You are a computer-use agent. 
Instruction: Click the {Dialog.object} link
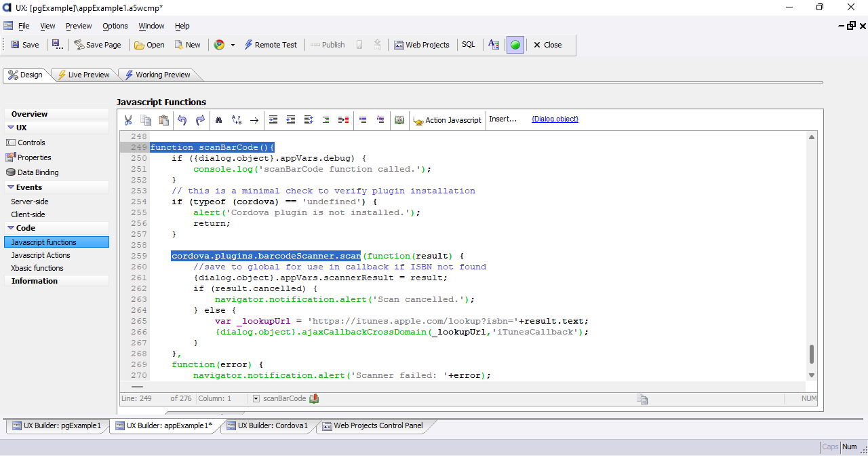(555, 119)
